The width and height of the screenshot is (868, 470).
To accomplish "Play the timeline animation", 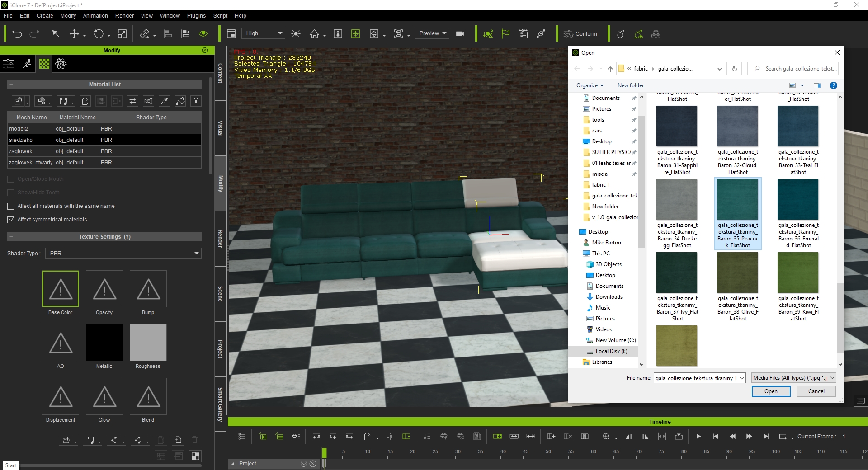I will [698, 437].
